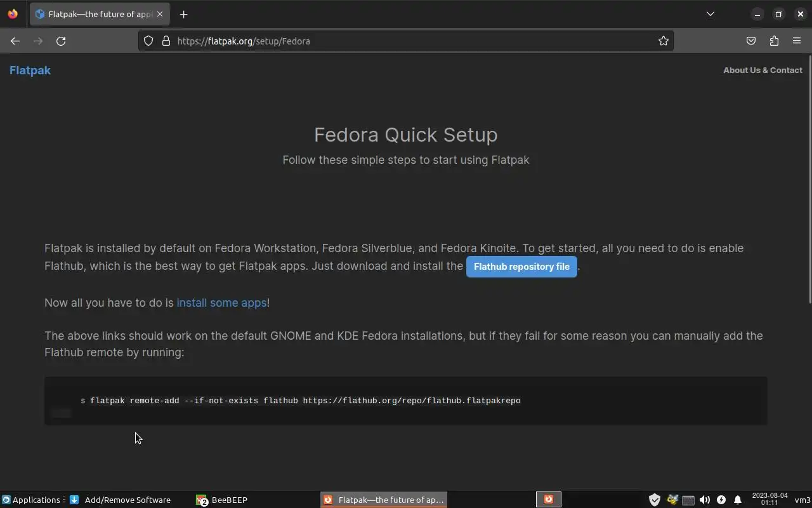Click the Add/Remove Software download arrow icon
Screen dimensions: 812x508
[x=74, y=500]
